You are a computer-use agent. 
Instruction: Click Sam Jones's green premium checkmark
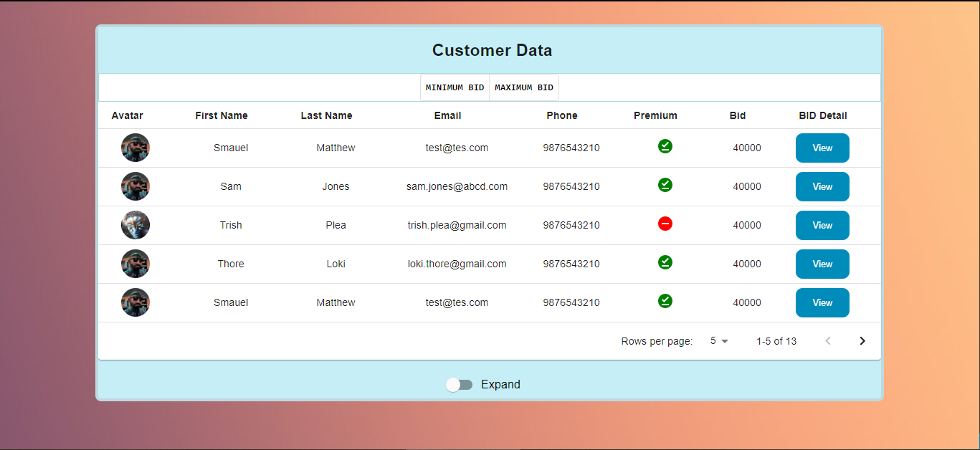665,185
